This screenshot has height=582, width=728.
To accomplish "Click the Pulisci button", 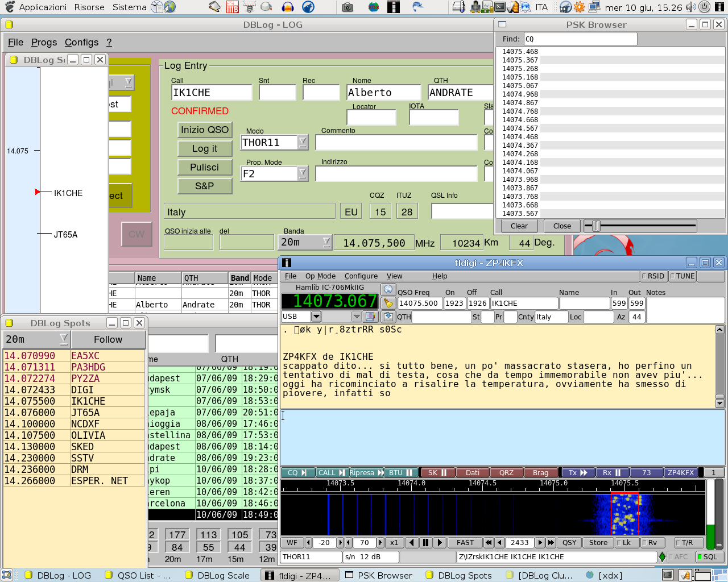I will pyautogui.click(x=205, y=167).
